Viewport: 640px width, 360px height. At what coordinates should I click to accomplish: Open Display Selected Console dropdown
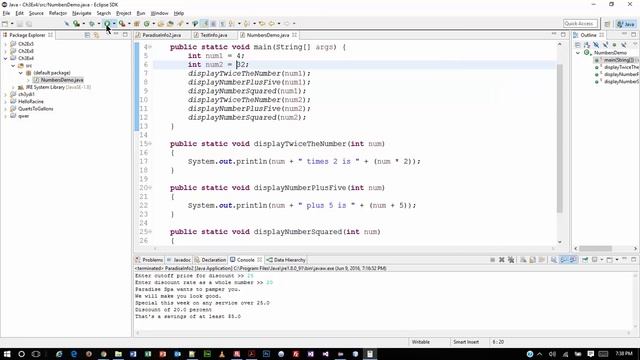[602, 260]
